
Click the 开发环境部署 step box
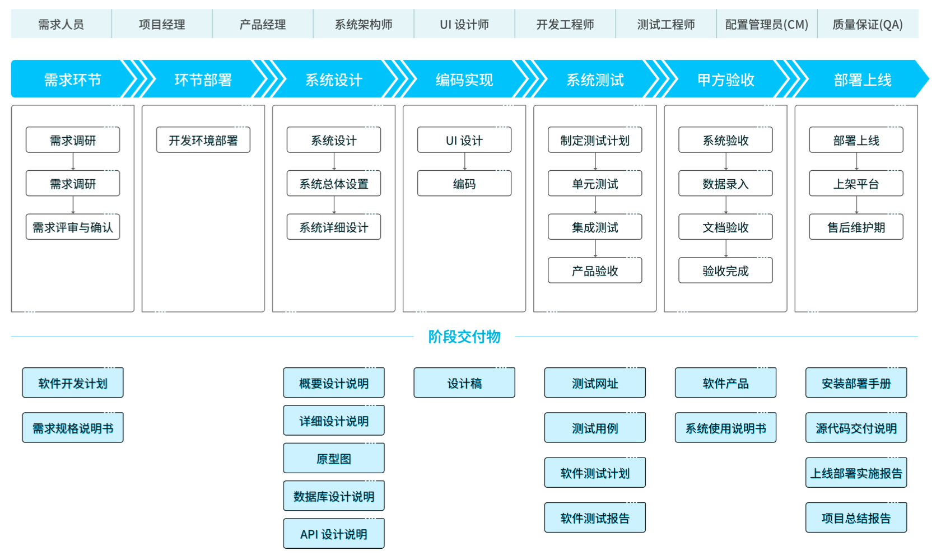(203, 140)
